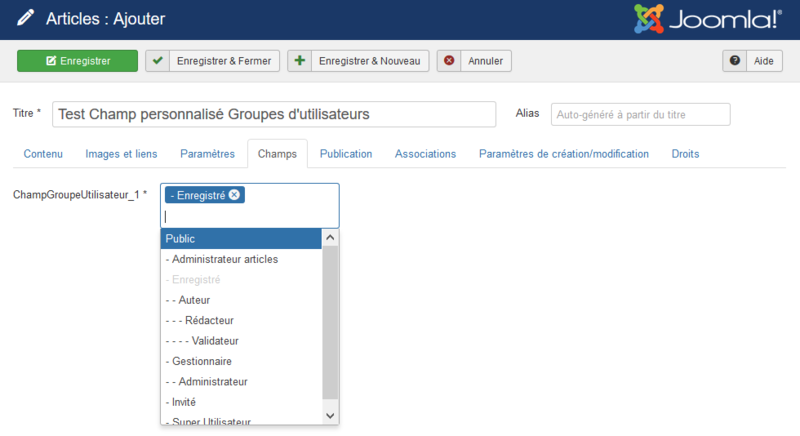The height and width of the screenshot is (436, 800).
Task: Click the green Enregistrer save button
Action: click(77, 61)
